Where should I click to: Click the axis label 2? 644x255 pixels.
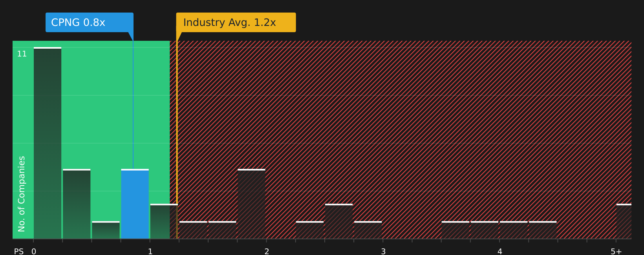(x=267, y=251)
